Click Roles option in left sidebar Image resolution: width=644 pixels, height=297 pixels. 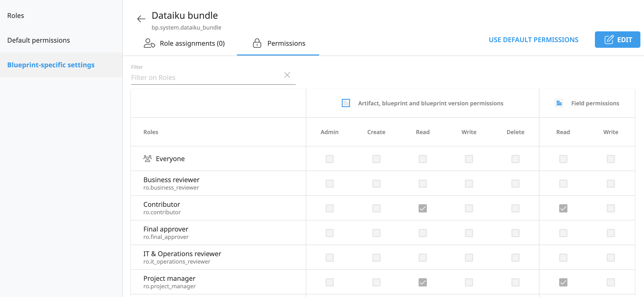pyautogui.click(x=16, y=15)
